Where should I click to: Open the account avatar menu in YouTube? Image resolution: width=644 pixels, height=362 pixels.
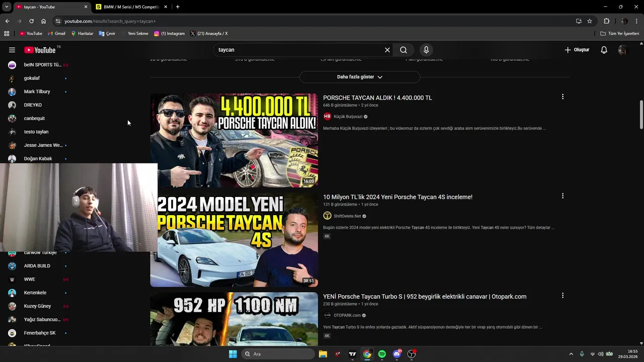click(x=623, y=50)
